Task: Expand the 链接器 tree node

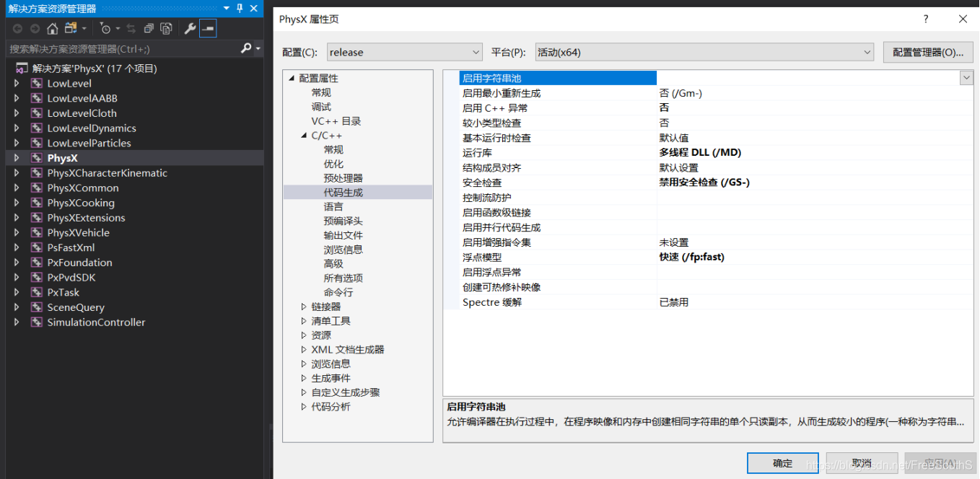Action: pos(304,307)
